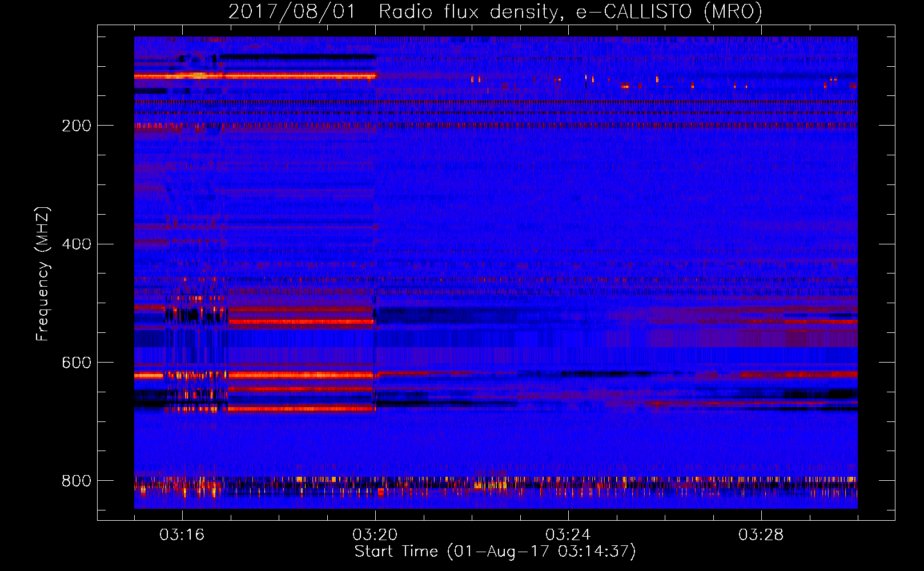
Task: Click the Start Time axis label
Action: pos(495,552)
